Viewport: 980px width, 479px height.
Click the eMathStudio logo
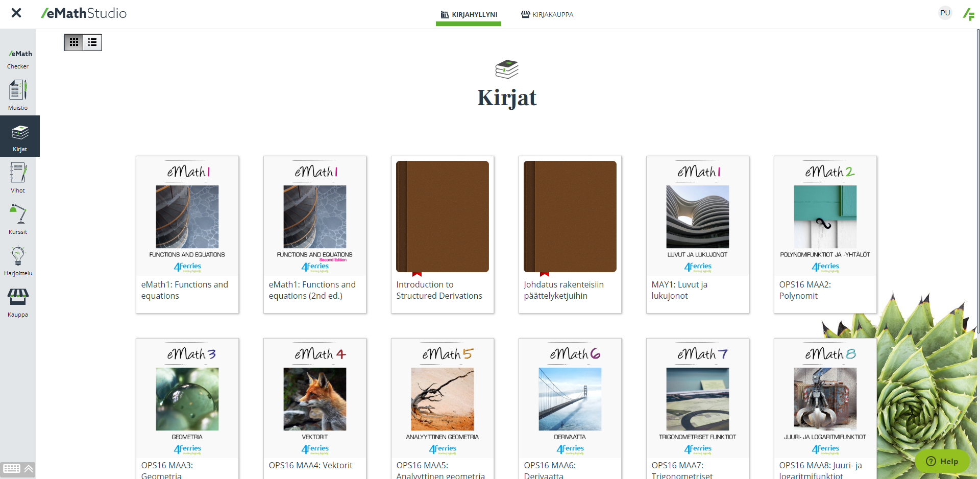pyautogui.click(x=84, y=13)
